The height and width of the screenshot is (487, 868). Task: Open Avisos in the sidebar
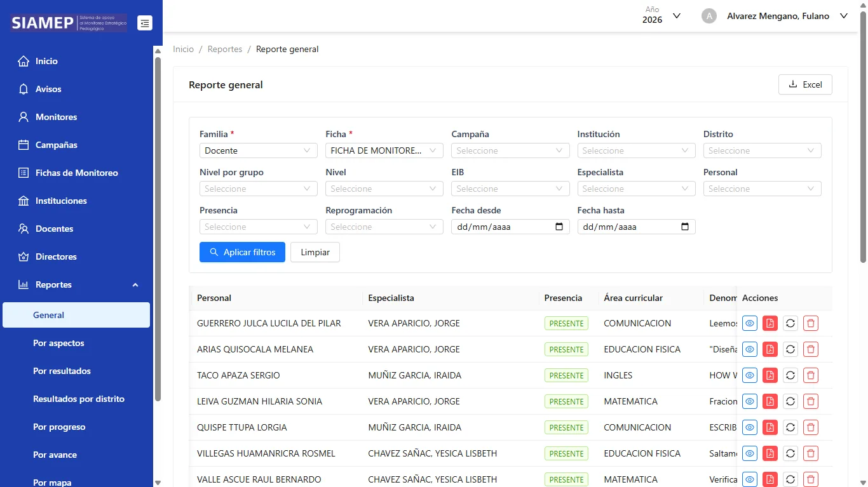tap(76, 89)
